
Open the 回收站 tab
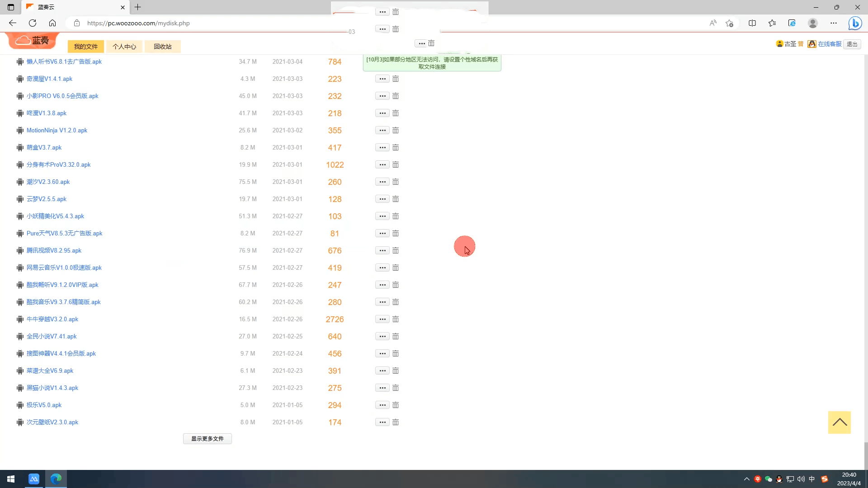pos(163,47)
